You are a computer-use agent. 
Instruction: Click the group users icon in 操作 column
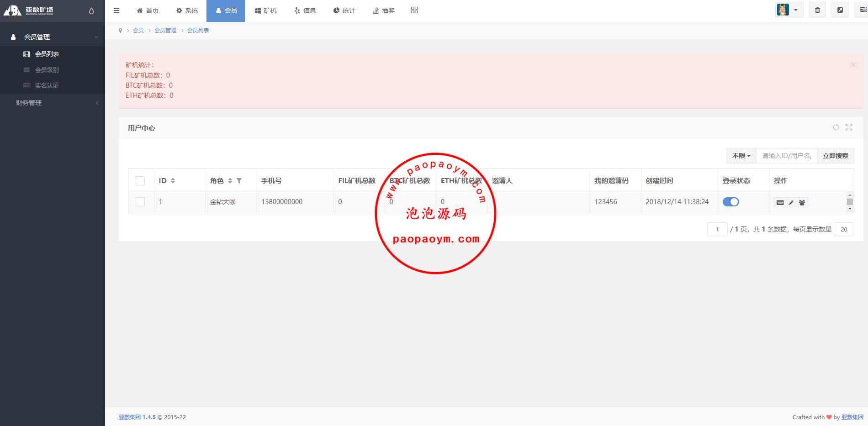[x=802, y=202]
